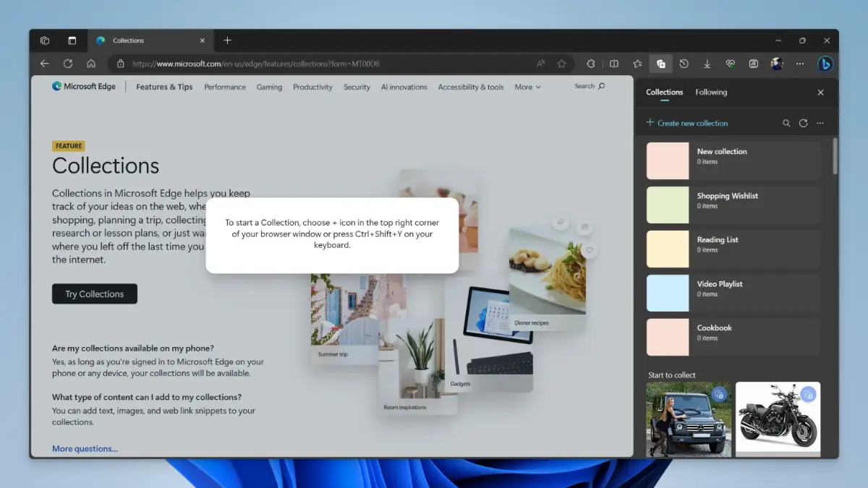Toggle the Collections toolbar button
The width and height of the screenshot is (868, 488).
(x=660, y=64)
